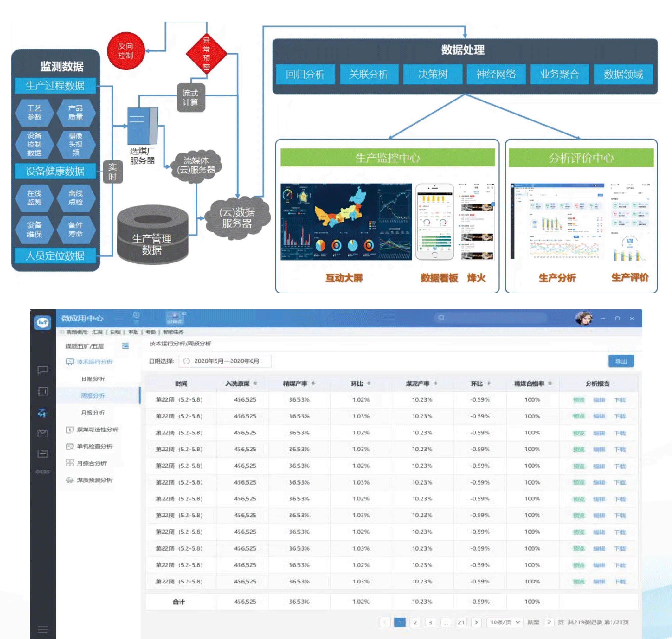This screenshot has height=639, width=672.
Task: Click the blue 导出 export button
Action: (x=621, y=361)
